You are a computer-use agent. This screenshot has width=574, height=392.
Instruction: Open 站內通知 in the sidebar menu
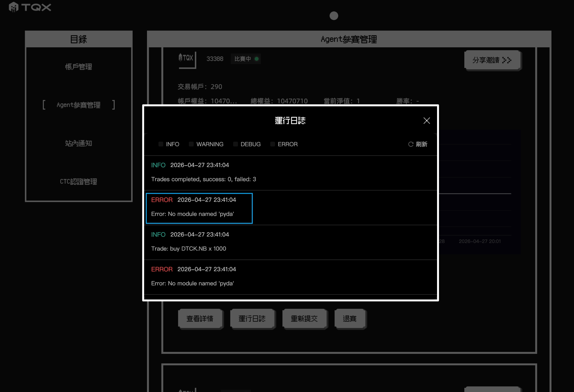[79, 143]
